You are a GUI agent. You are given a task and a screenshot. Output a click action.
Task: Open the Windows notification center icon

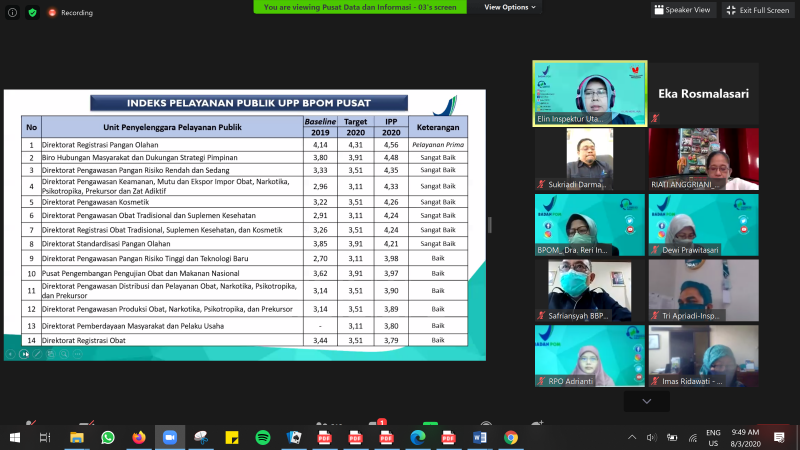click(x=779, y=437)
